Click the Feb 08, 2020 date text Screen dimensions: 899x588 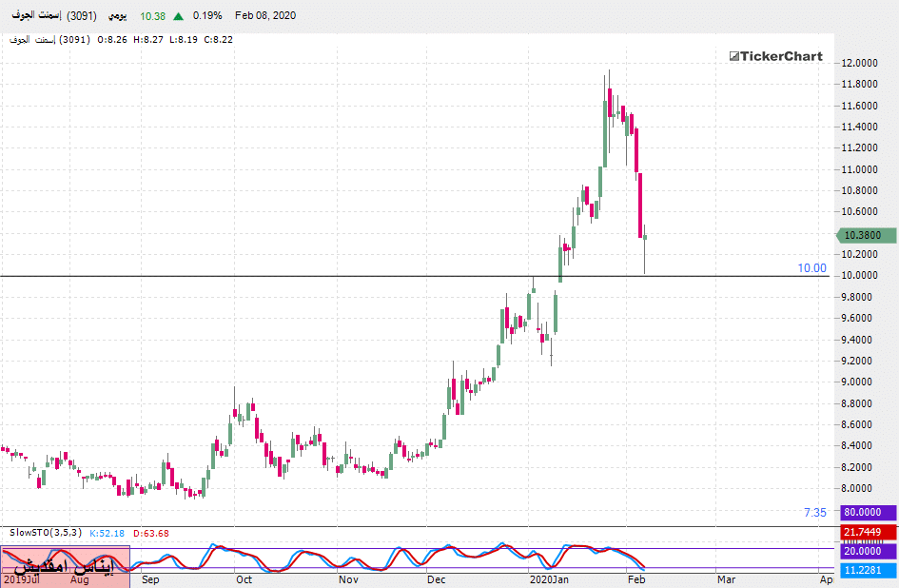265,16
